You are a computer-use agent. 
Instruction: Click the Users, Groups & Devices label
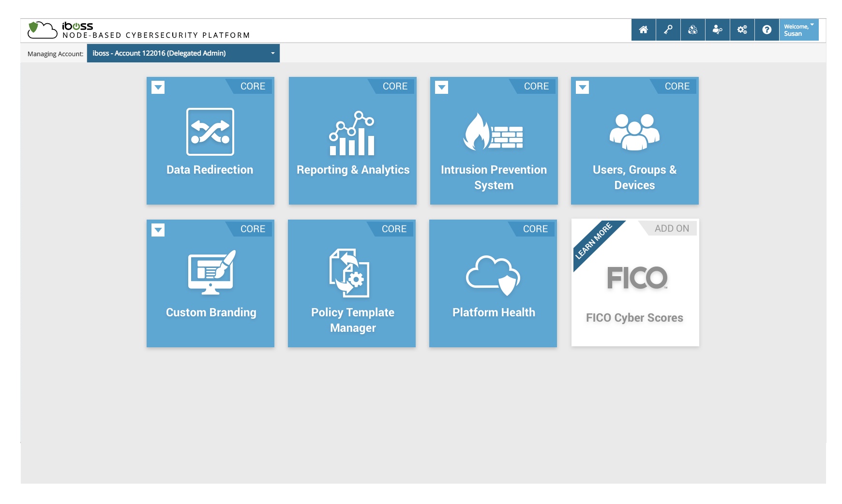[x=634, y=178]
